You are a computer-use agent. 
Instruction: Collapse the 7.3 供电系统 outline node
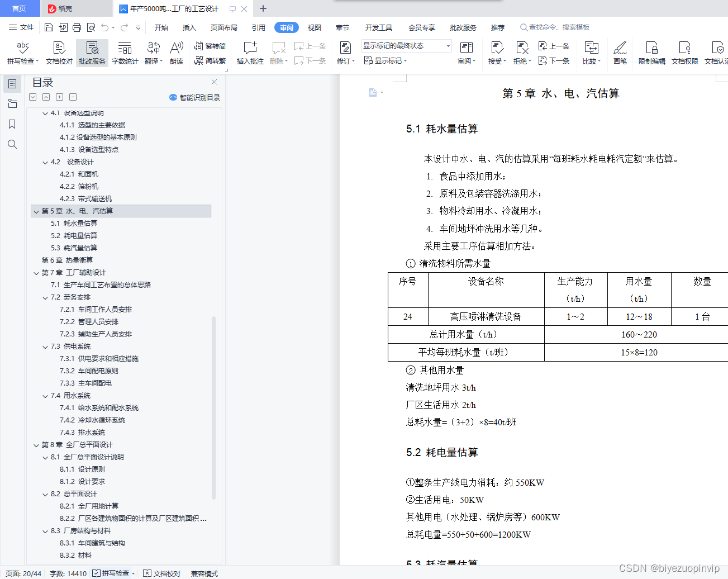pyautogui.click(x=45, y=347)
